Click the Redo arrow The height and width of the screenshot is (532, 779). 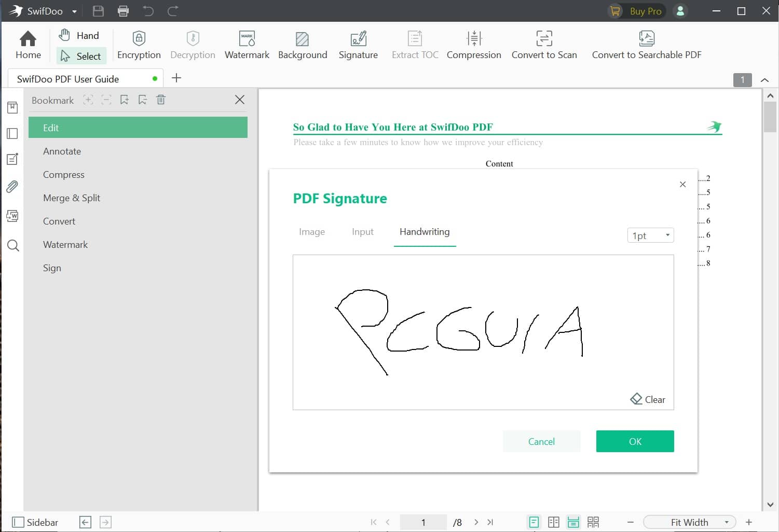pyautogui.click(x=173, y=11)
